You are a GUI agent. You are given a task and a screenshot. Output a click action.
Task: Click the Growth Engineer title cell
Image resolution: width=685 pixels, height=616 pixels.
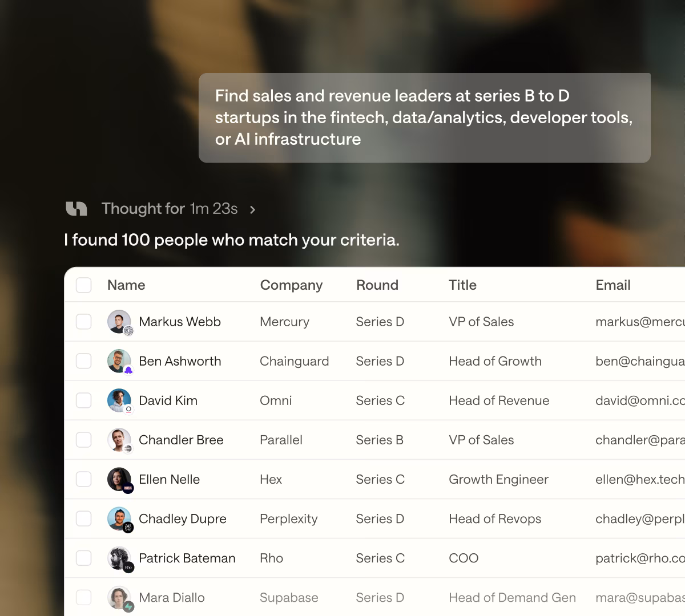click(498, 479)
